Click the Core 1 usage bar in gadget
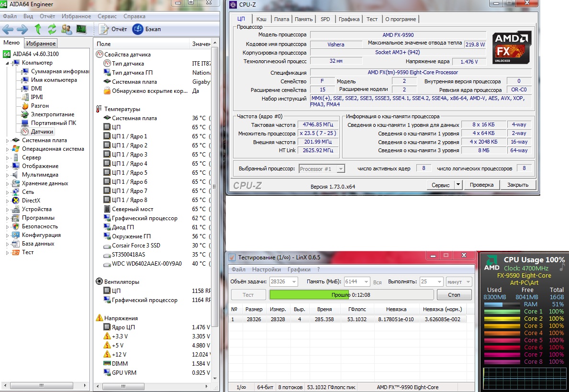Screen dimensions: 569x392 tap(502, 312)
